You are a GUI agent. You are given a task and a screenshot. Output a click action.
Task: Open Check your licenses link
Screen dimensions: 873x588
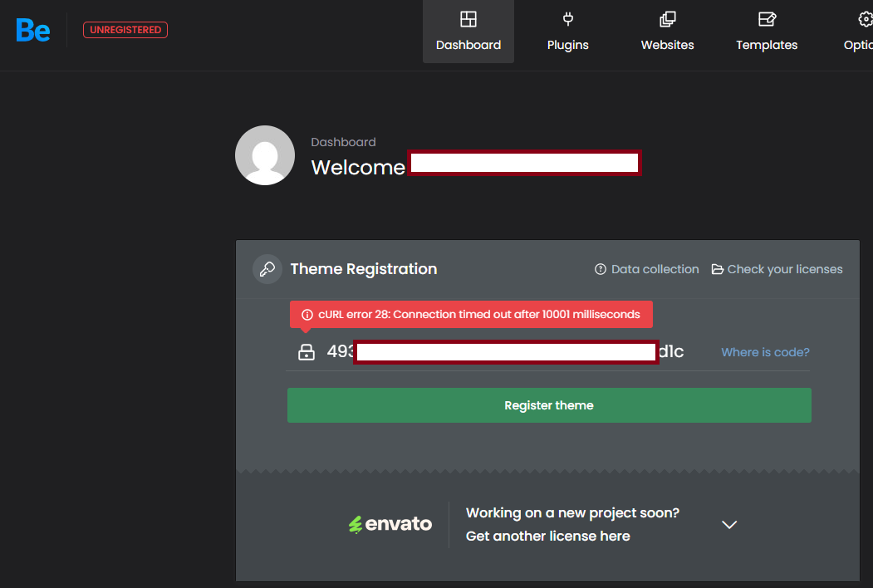[777, 269]
